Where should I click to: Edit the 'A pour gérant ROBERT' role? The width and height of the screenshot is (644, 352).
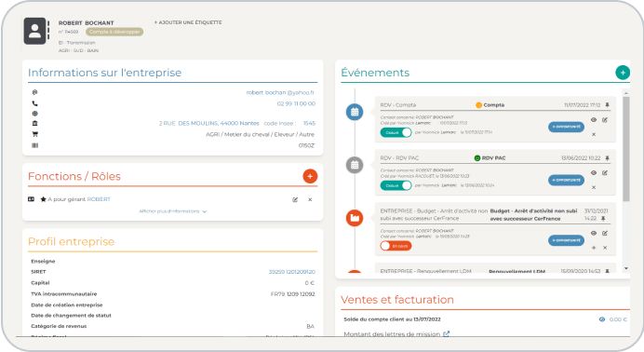pos(295,199)
